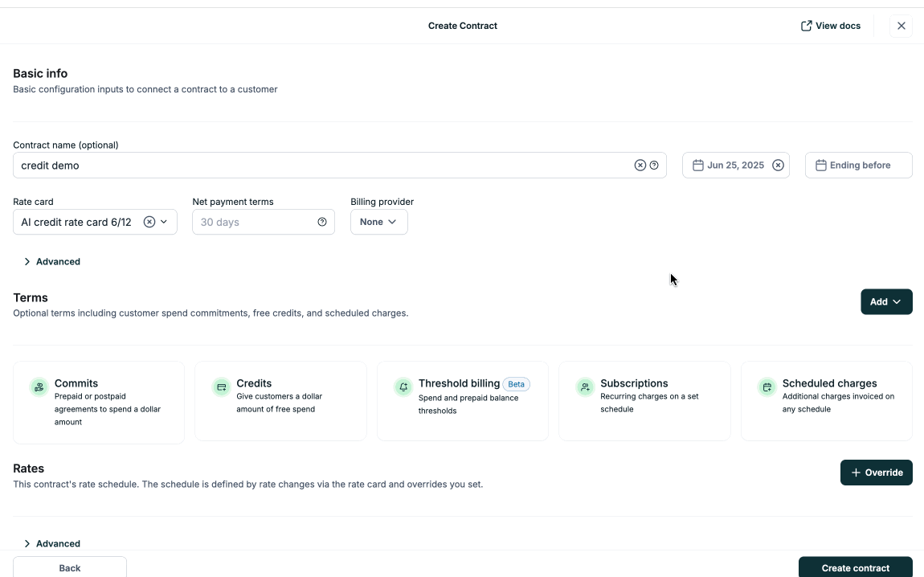Click the Threshold billing icon

403,387
